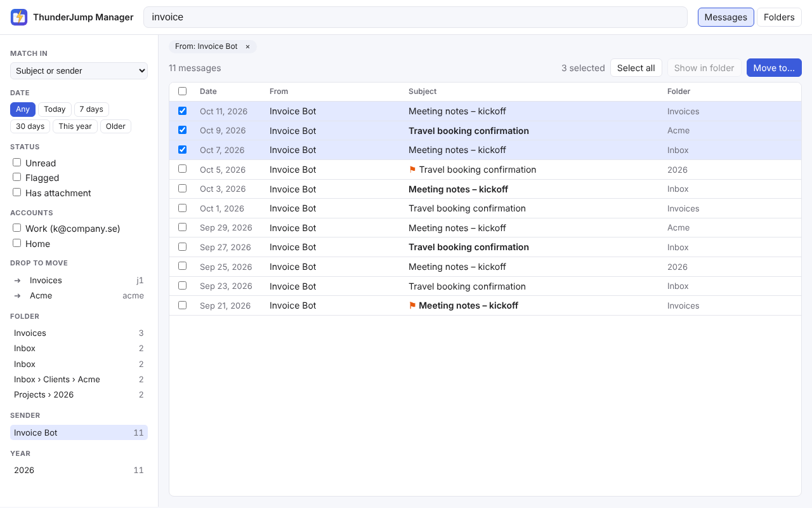The height and width of the screenshot is (508, 812).
Task: Select the Older date filter
Action: click(x=115, y=126)
